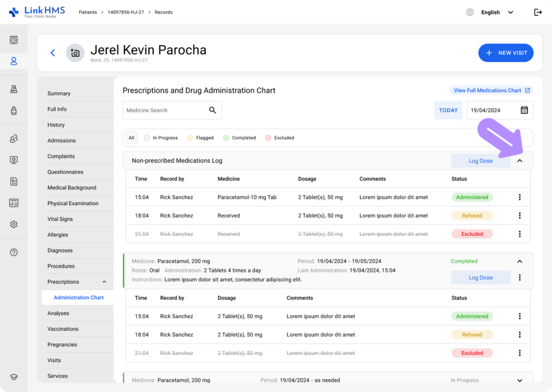Viewport: 552px width, 392px height.
Task: Open settings gear in the sidebar
Action: 14,225
